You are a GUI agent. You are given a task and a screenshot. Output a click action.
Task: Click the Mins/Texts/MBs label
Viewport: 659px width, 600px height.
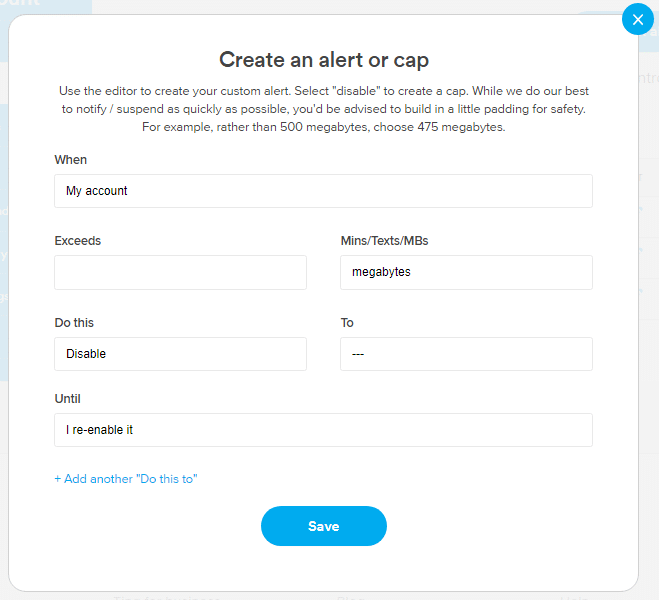click(x=384, y=241)
